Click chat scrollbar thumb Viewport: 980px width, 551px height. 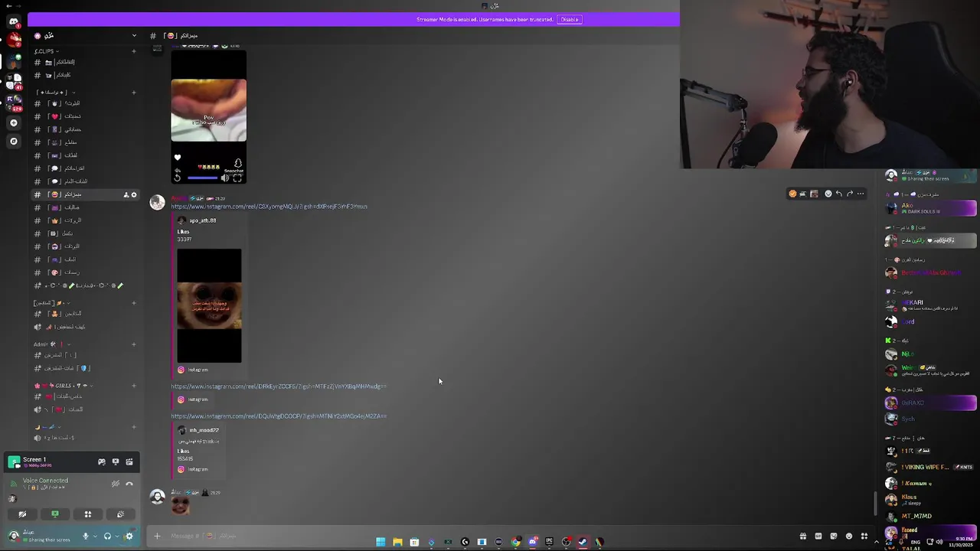pyautogui.click(x=876, y=504)
